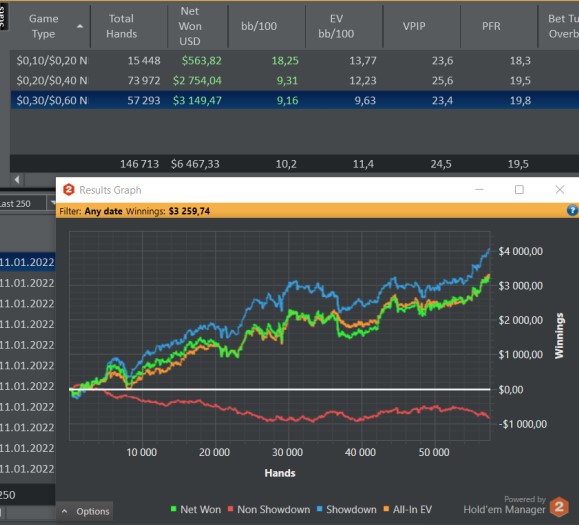Click the 73 972 total hands cell
Image resolution: width=579 pixels, height=525 pixels.
(x=144, y=80)
